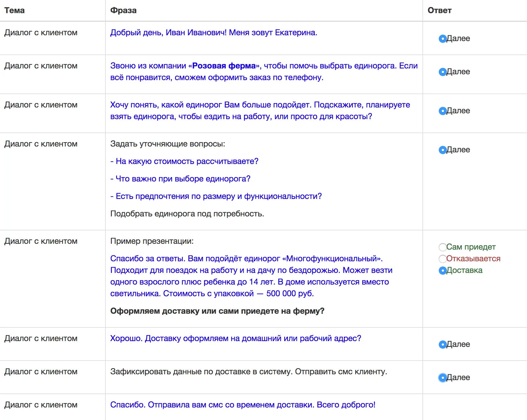Click bold text "Оформляем доставку или сами приедете"

[x=217, y=311]
